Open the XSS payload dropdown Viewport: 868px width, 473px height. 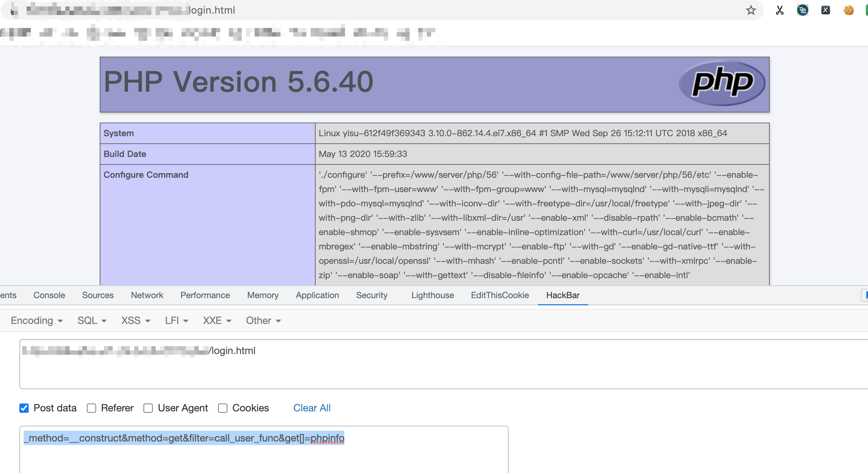[135, 321]
